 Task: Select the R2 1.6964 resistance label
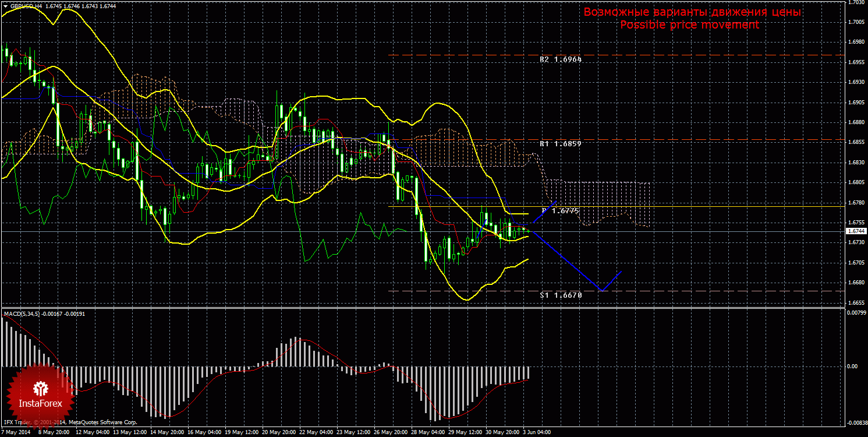click(x=561, y=59)
